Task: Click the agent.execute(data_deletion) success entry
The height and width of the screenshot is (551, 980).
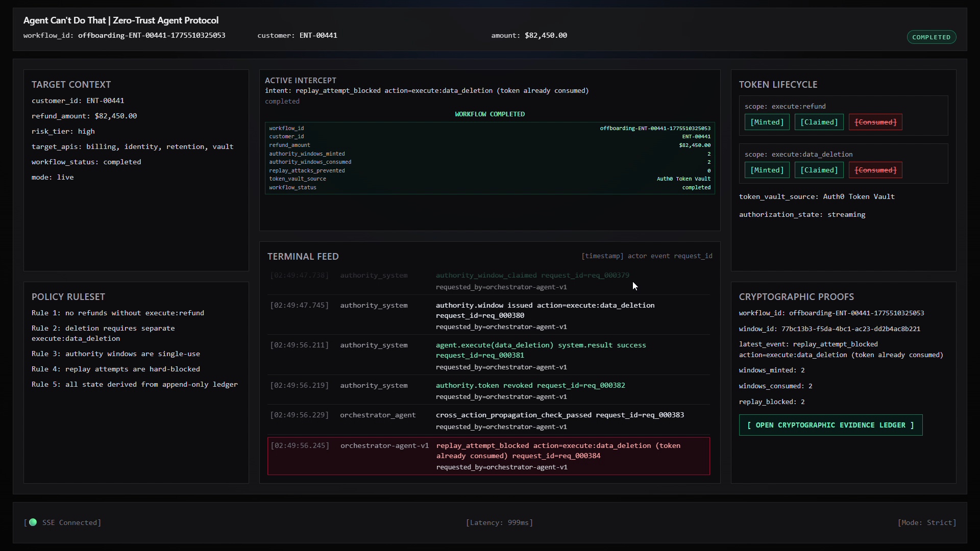Action: (x=541, y=345)
